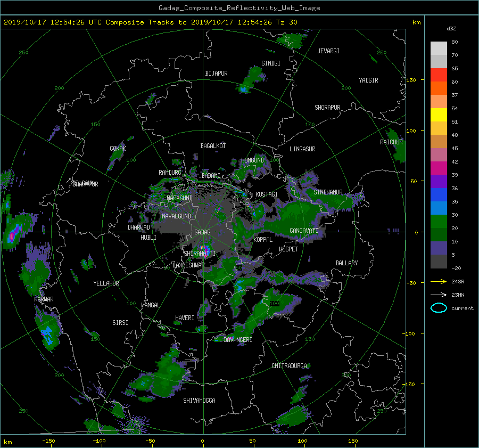Click the bright green 20 dBZ legend swatch

[439, 222]
